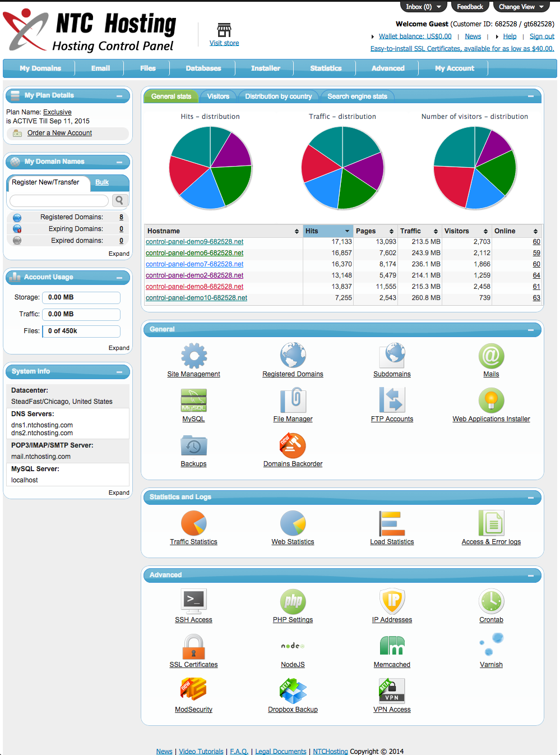This screenshot has height=755, width=560.
Task: Click the Number of visitors pie chart
Action: point(475,168)
